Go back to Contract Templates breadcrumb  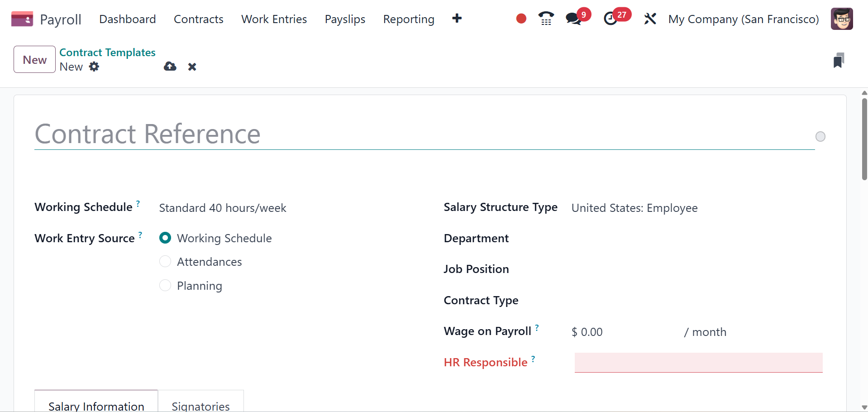click(107, 53)
